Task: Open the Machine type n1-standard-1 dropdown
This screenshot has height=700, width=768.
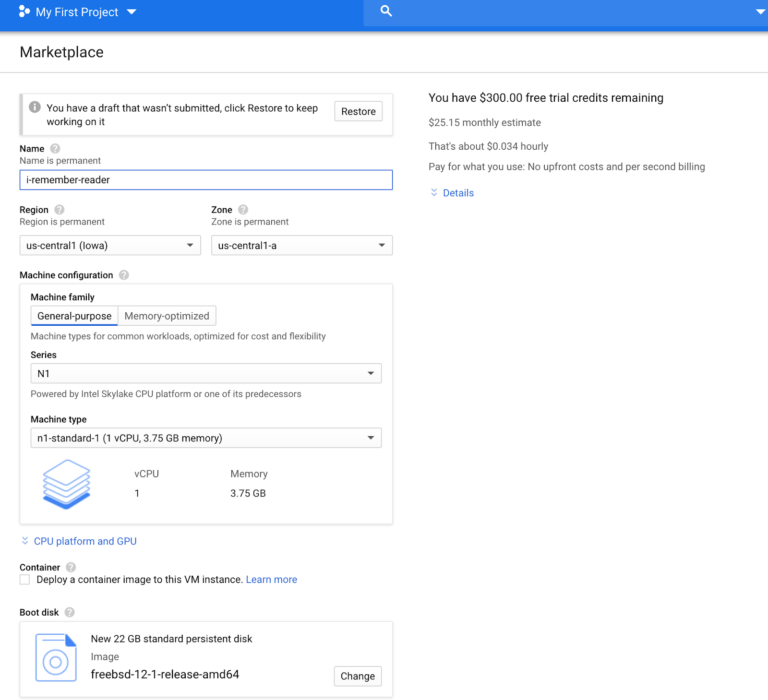Action: click(x=206, y=438)
